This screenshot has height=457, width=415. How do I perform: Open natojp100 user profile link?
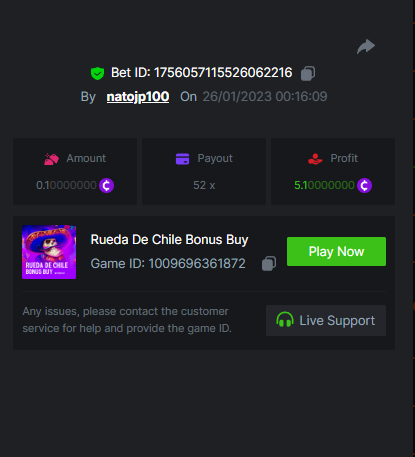coord(138,97)
